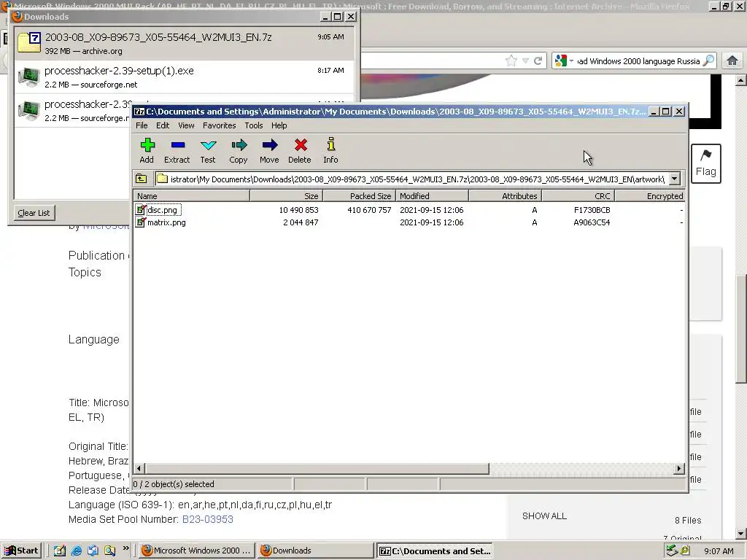Sort by Name column header
Image resolution: width=747 pixels, height=560 pixels.
192,195
